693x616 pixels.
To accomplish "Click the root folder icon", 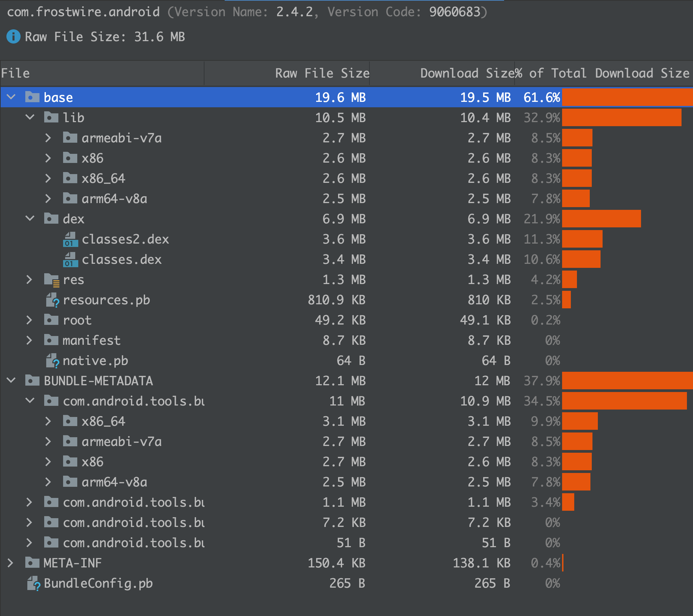I will 51,320.
